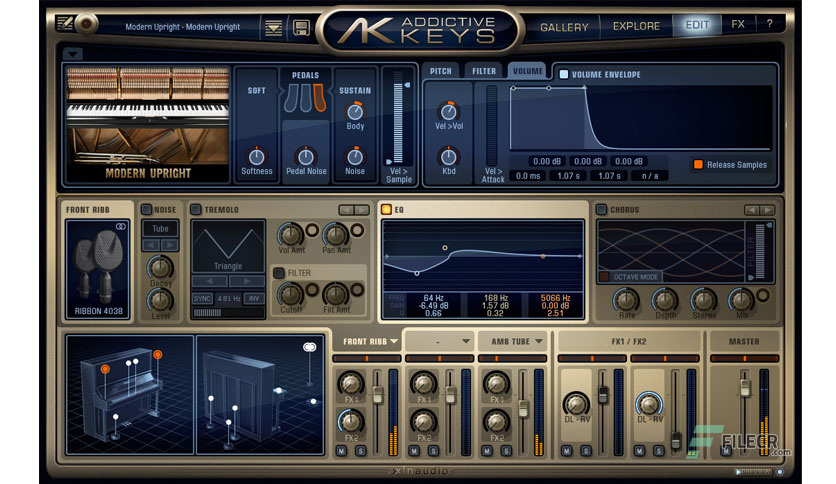Click the stereo link icon in room view

(309, 347)
